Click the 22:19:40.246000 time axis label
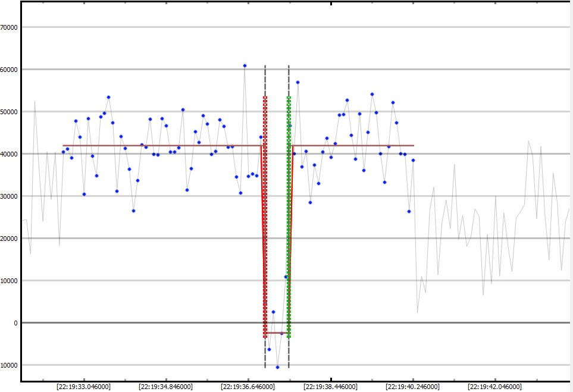The width and height of the screenshot is (573, 392). 413,387
